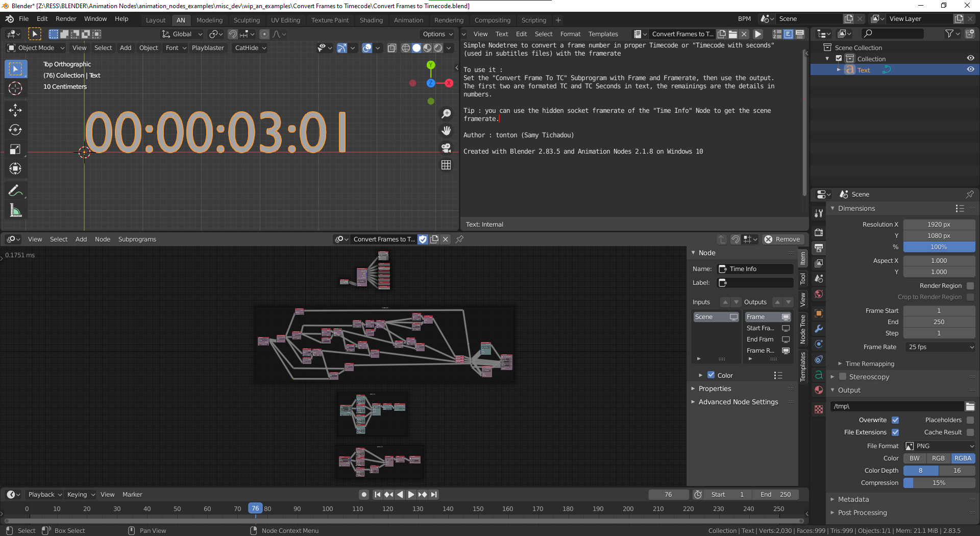The height and width of the screenshot is (536, 980).
Task: Click frame 76 marker in timeline
Action: [255, 508]
